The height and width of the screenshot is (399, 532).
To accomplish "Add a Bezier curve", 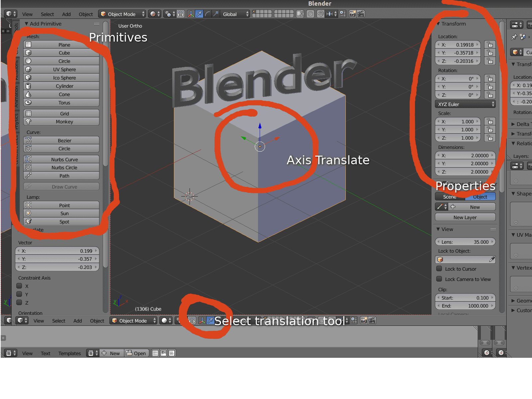I will (x=62, y=140).
